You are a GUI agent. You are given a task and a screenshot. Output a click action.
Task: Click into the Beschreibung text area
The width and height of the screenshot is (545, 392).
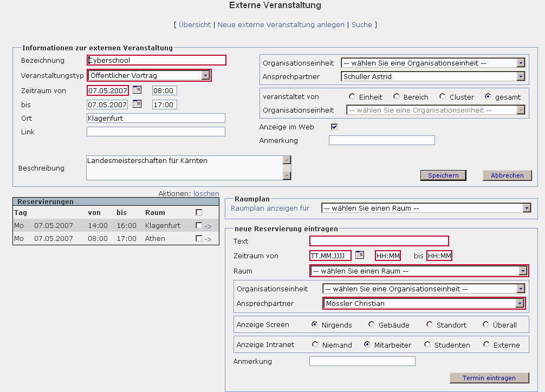pos(185,168)
